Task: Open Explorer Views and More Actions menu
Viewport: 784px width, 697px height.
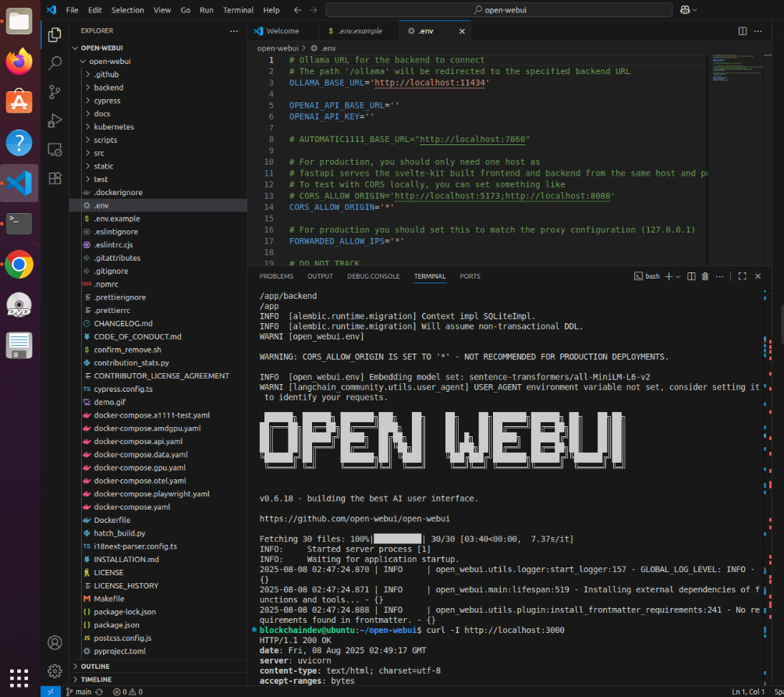Action: point(234,31)
